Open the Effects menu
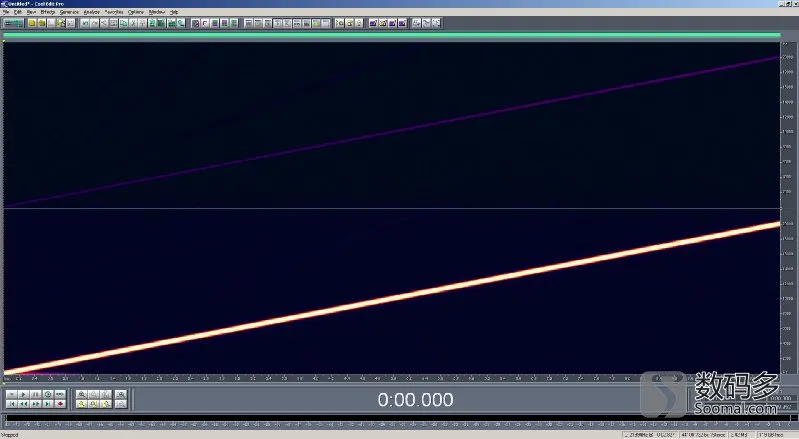799x439 pixels. (x=47, y=12)
